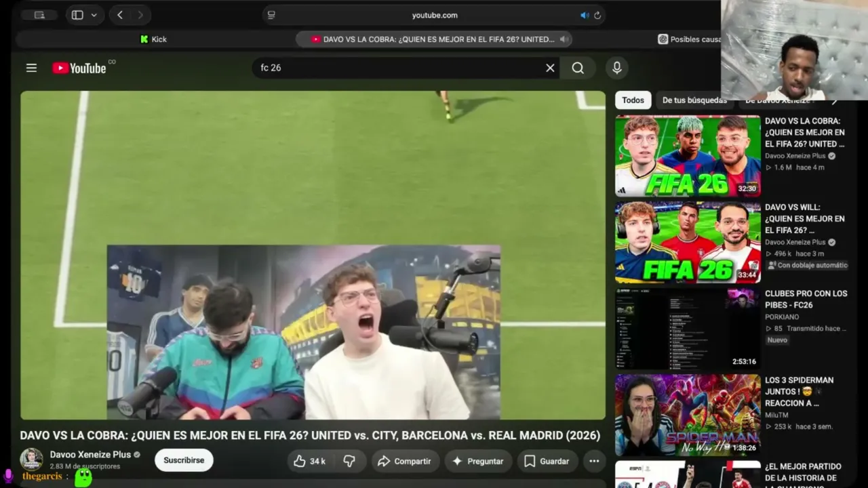
Task: Open more actions three-dot menu
Action: pyautogui.click(x=594, y=461)
